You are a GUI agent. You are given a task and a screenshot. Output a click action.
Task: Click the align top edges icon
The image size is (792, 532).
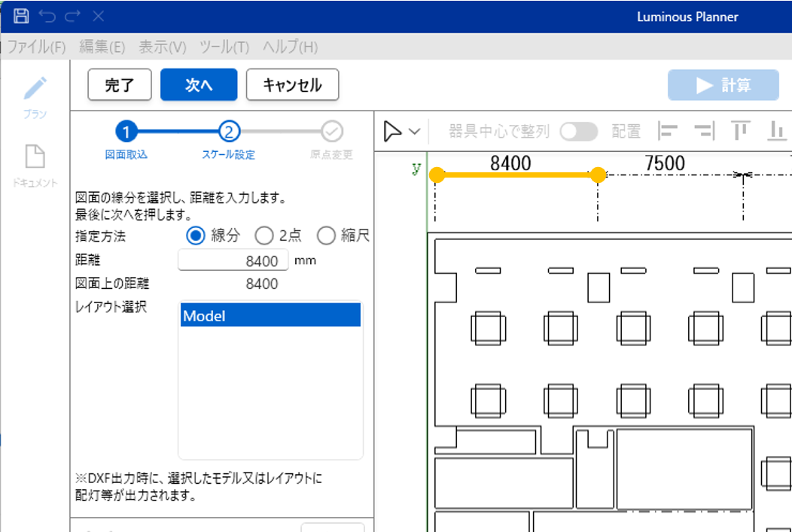(x=741, y=131)
